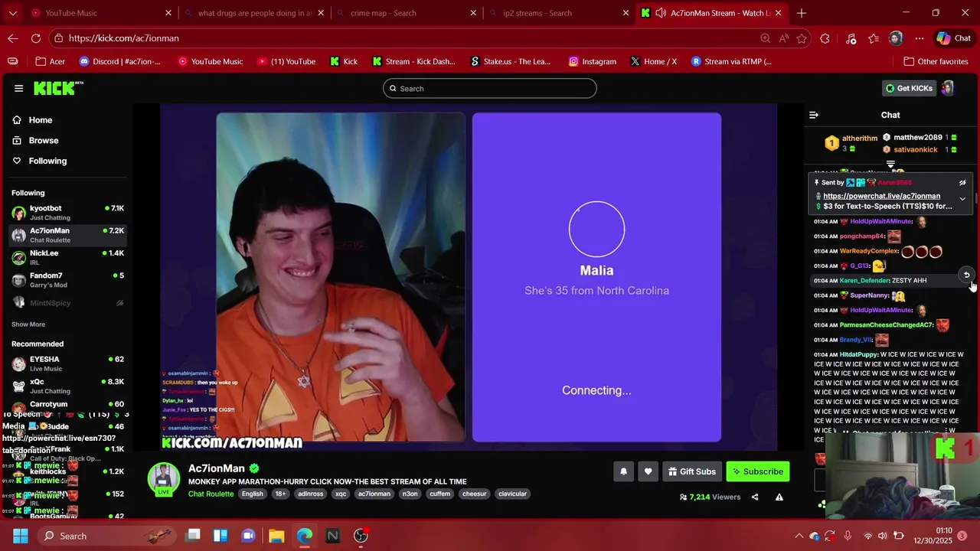Refresh the browser page
The width and height of the screenshot is (980, 551).
36,38
